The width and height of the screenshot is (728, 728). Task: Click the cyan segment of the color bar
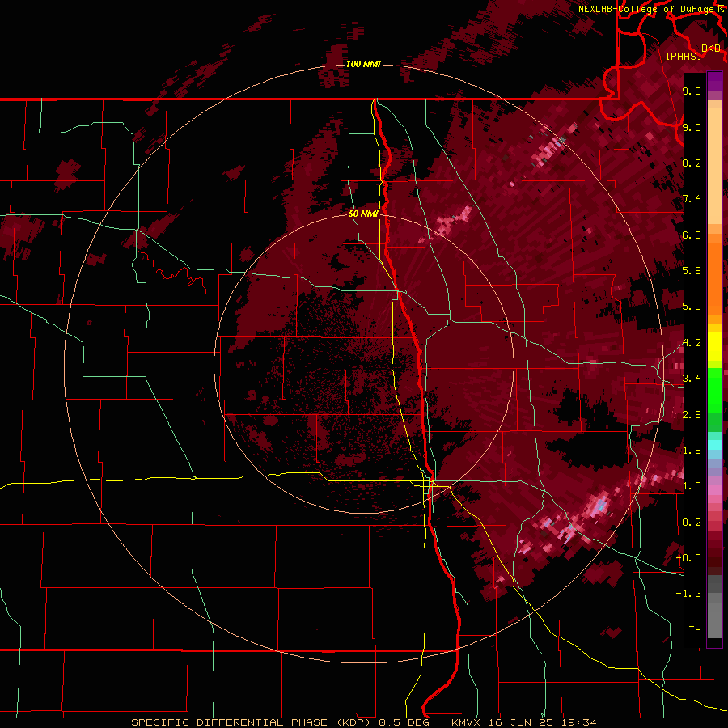click(714, 445)
